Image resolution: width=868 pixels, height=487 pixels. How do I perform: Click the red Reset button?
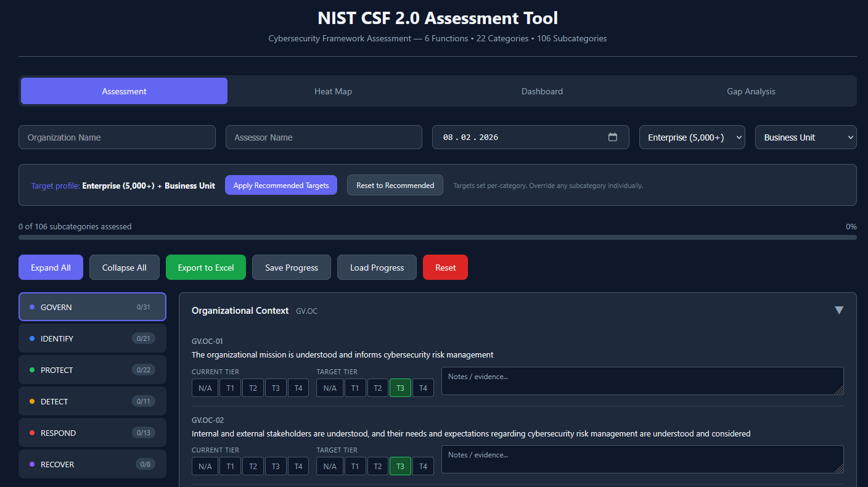(x=445, y=268)
